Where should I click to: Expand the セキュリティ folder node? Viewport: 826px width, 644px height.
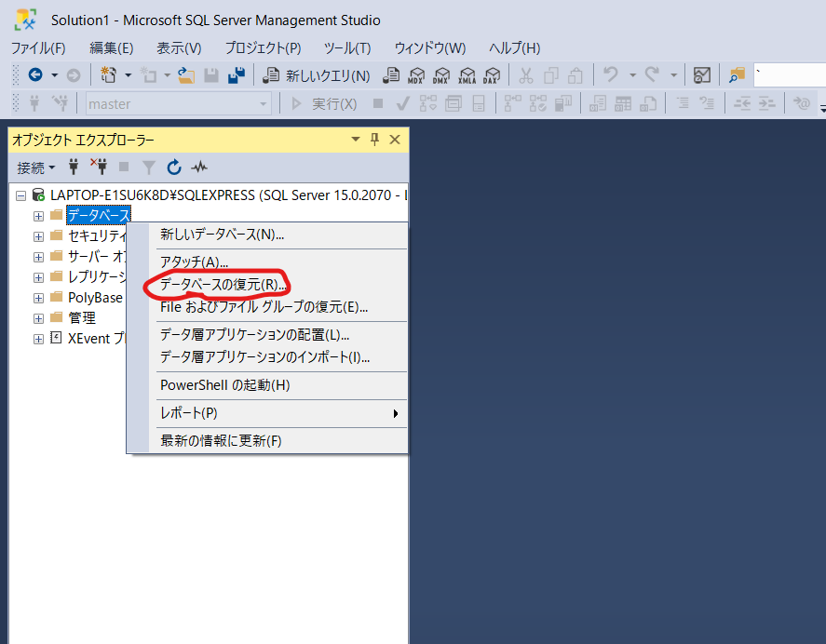click(38, 236)
